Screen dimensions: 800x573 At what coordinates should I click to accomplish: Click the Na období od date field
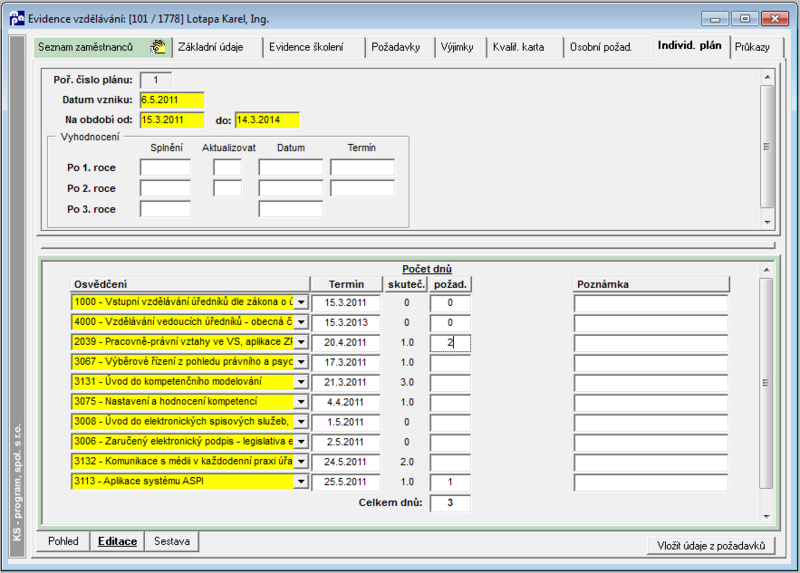pyautogui.click(x=172, y=120)
